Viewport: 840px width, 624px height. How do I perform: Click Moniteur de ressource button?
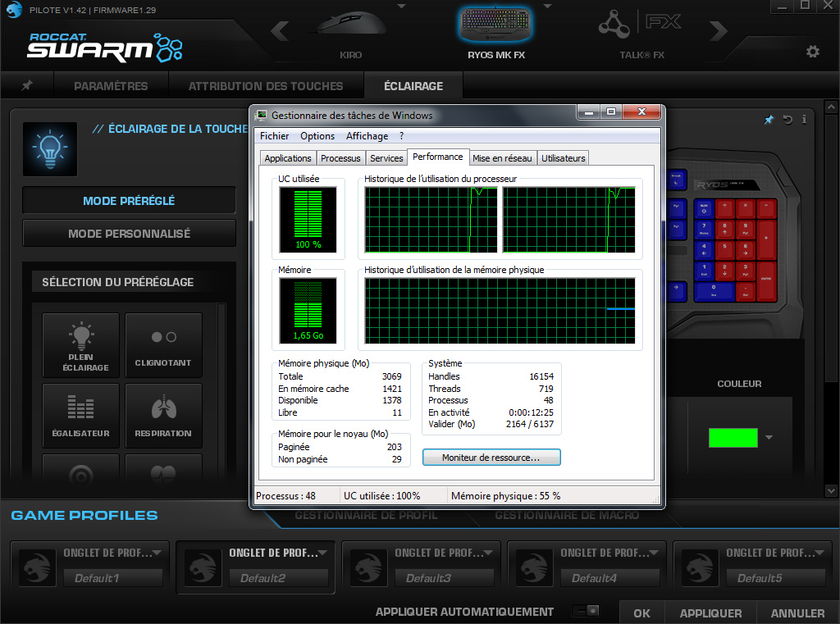coord(491,458)
